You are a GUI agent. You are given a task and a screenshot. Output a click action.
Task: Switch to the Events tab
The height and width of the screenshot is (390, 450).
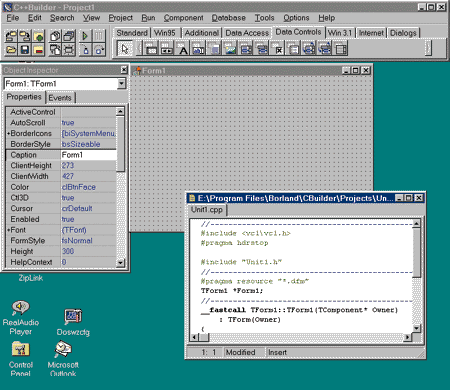pos(60,98)
